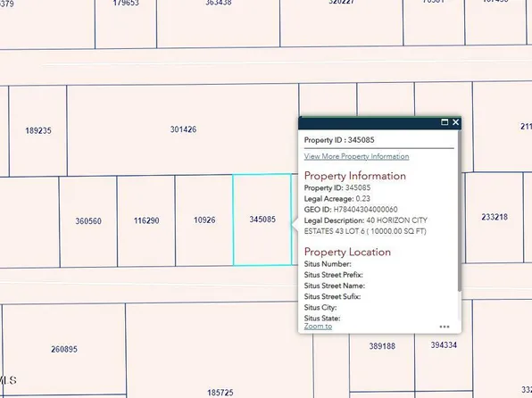This screenshot has height=398, width=532.
Task: Click the Situs City field label
Action: coord(320,307)
